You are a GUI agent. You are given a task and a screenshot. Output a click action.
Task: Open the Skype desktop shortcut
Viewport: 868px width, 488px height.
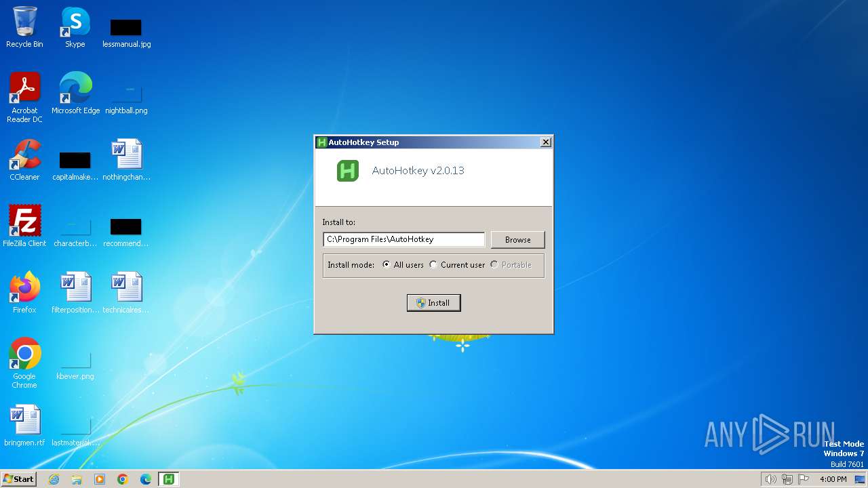coord(75,27)
